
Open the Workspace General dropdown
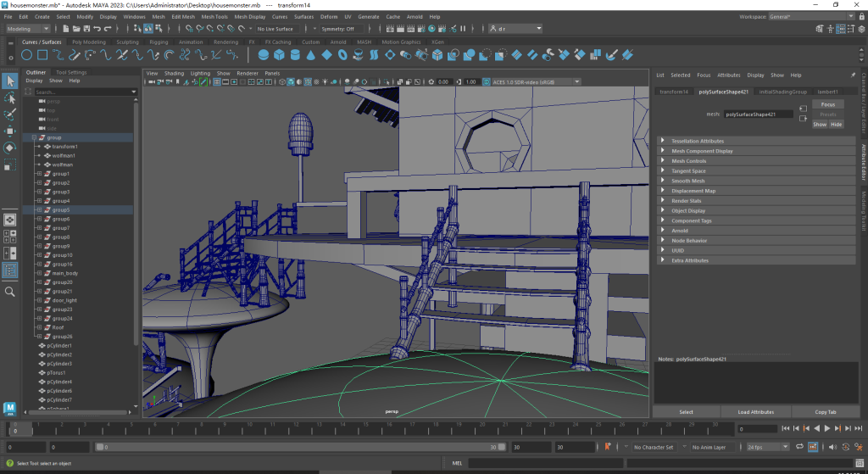pyautogui.click(x=811, y=17)
